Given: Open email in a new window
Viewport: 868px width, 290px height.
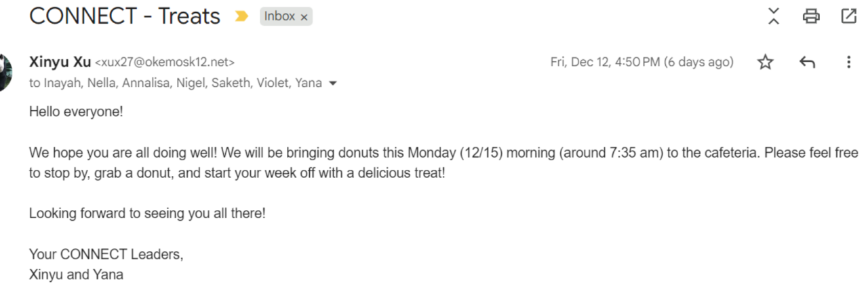Looking at the screenshot, I should [x=848, y=16].
